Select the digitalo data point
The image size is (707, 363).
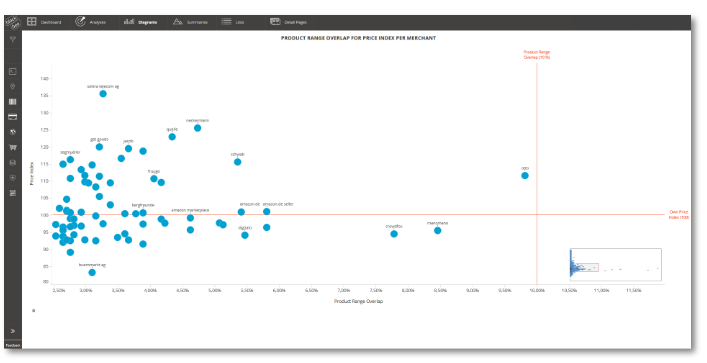click(245, 235)
